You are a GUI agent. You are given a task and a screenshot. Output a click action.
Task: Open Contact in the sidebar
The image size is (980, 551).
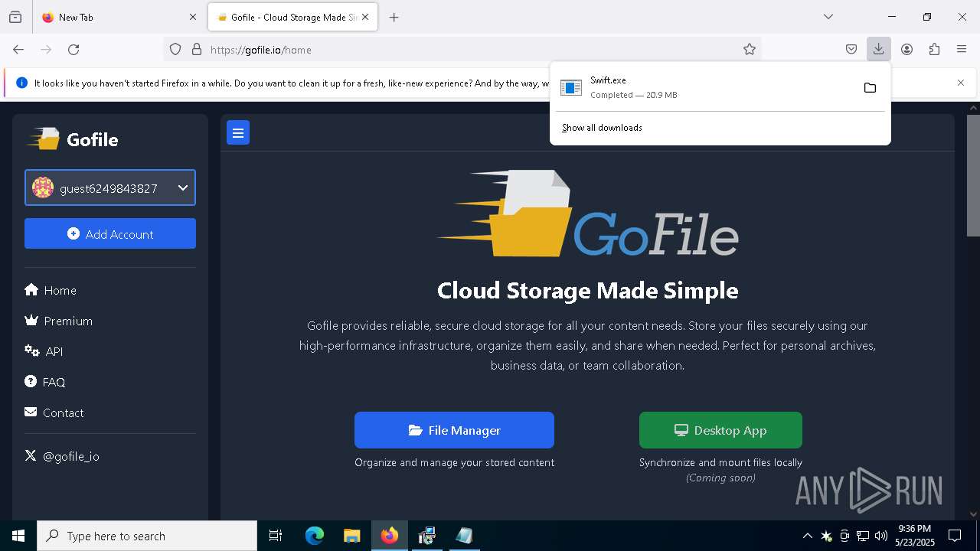pos(54,412)
